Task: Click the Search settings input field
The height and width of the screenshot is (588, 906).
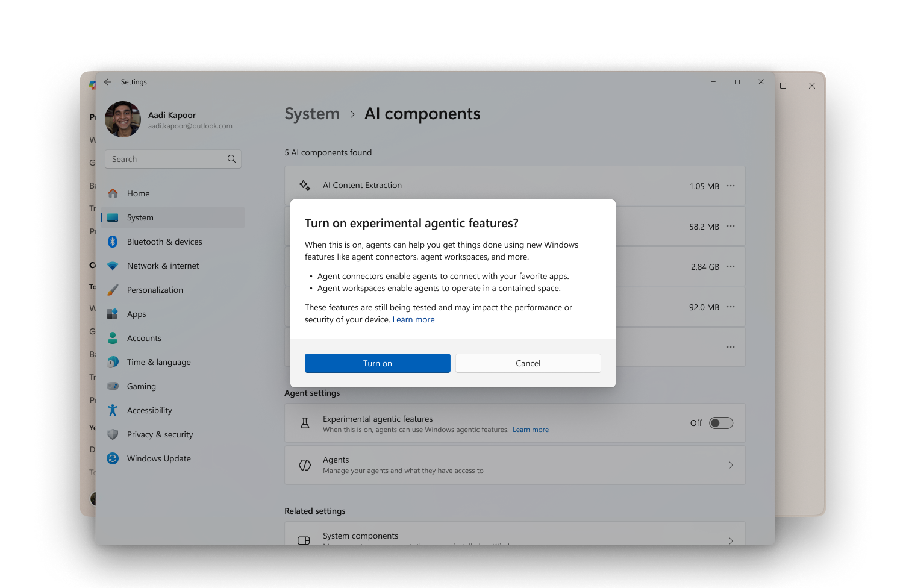Action: [173, 159]
